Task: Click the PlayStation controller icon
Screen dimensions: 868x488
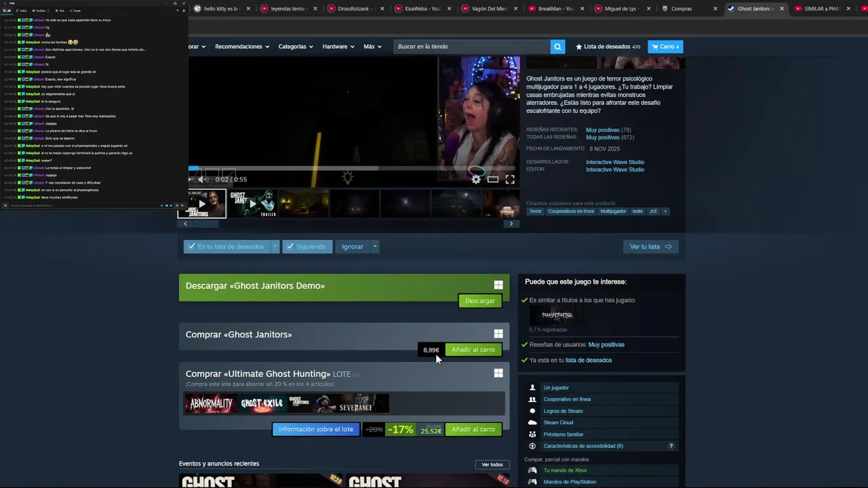Action: (x=532, y=482)
